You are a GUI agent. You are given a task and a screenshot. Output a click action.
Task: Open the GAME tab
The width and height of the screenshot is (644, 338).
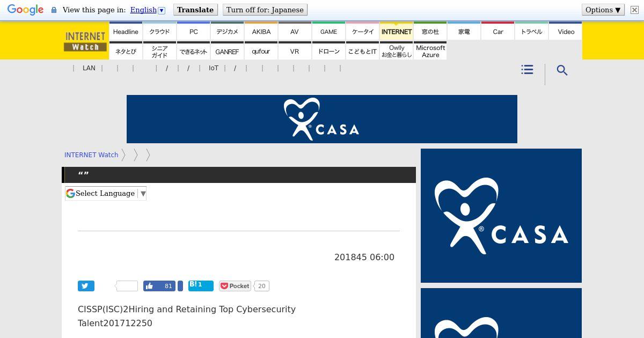[329, 31]
